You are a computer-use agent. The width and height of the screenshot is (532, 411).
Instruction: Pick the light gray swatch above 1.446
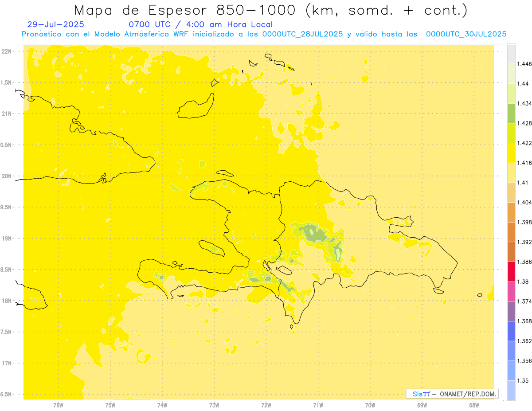(x=511, y=54)
